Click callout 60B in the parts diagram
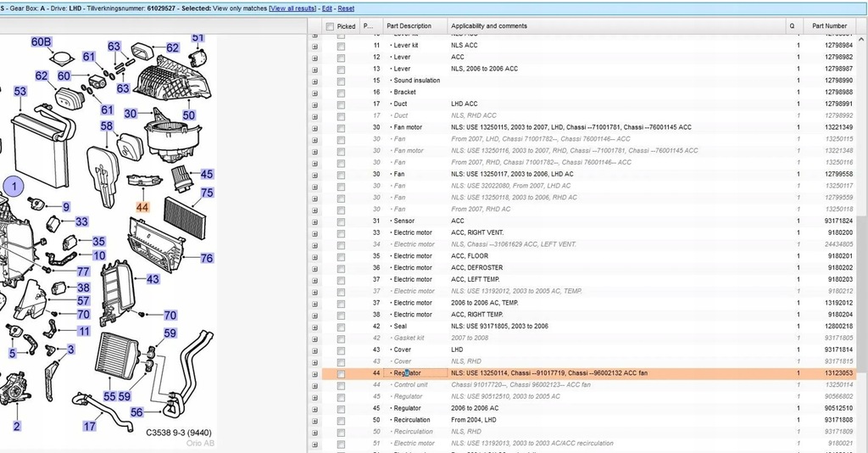Image resolution: width=868 pixels, height=453 pixels. pos(41,42)
